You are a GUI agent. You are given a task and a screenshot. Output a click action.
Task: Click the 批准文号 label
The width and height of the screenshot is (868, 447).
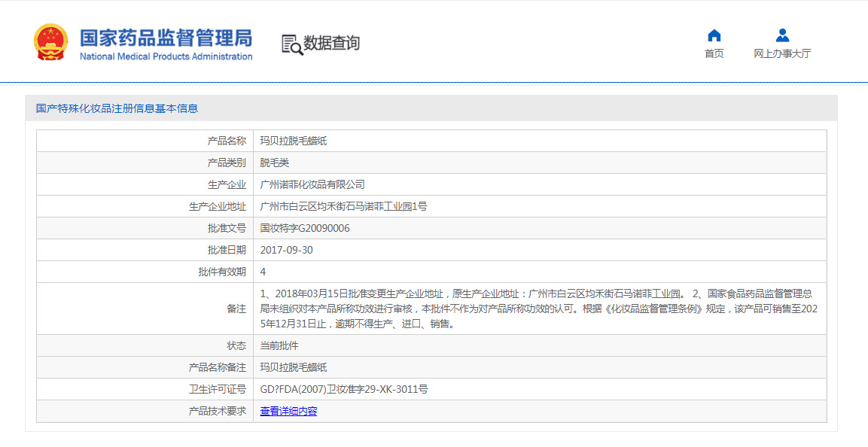tap(227, 228)
